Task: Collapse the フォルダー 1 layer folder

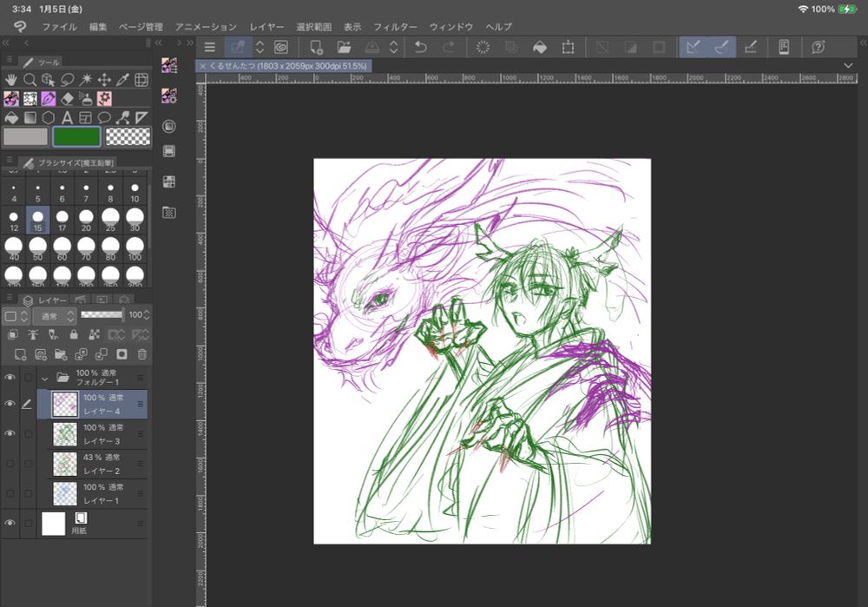Action: [x=44, y=379]
